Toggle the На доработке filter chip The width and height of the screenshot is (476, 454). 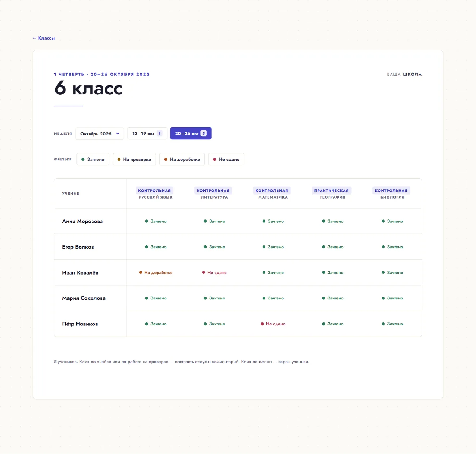click(182, 159)
